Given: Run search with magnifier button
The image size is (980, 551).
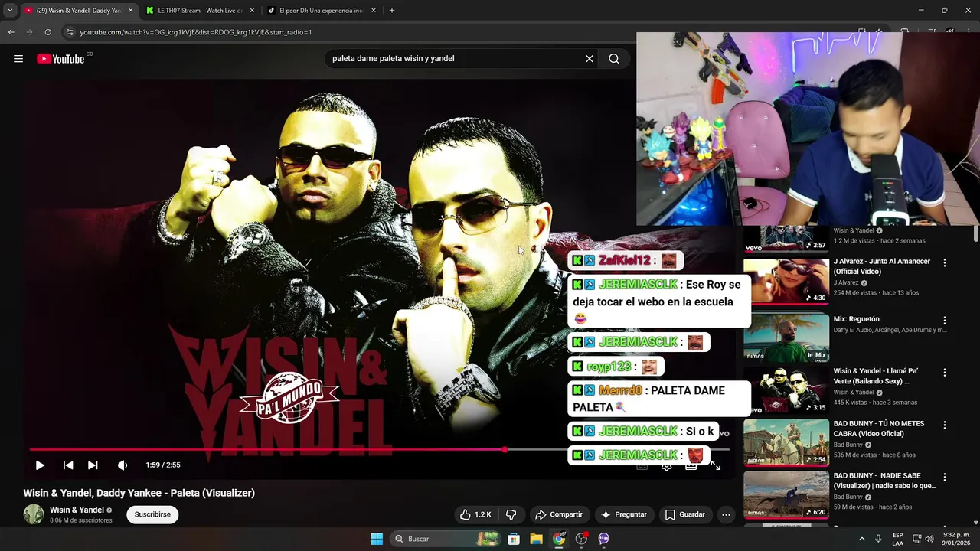Looking at the screenshot, I should pos(614,59).
